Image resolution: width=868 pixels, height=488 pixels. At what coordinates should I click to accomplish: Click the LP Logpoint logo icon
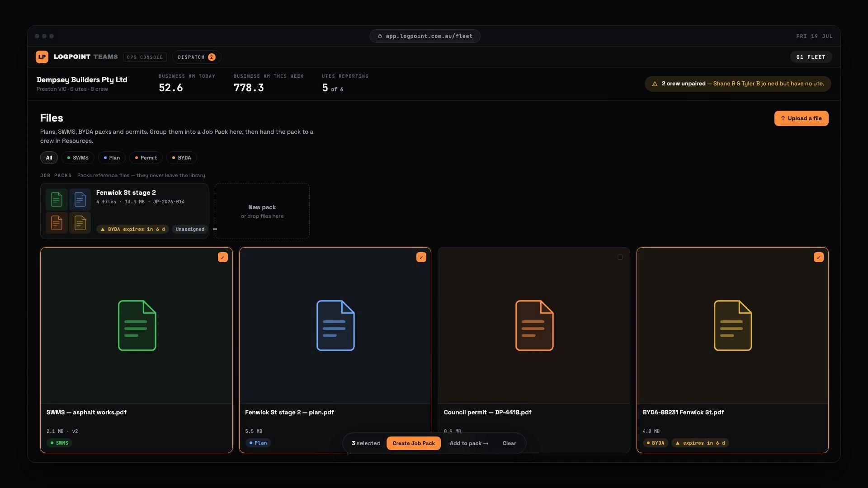pos(42,57)
